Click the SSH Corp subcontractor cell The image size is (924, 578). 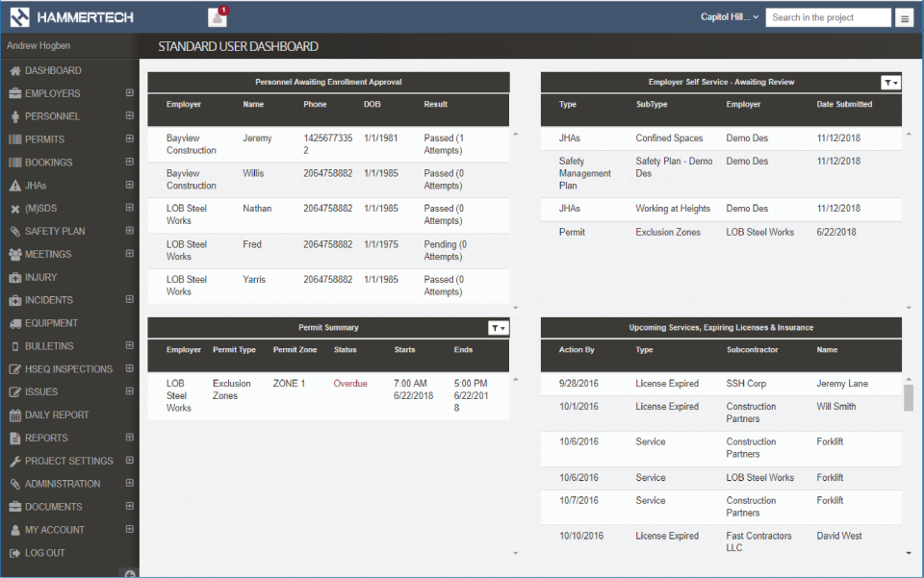(745, 384)
